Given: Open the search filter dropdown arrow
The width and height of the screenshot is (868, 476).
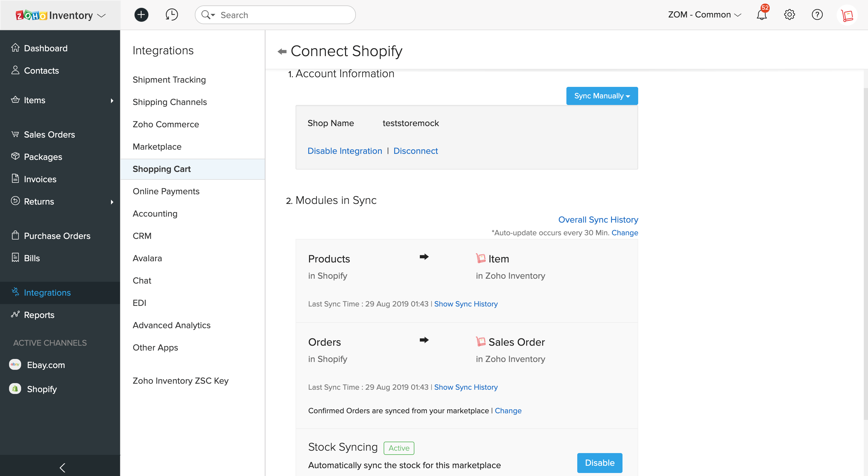Looking at the screenshot, I should 213,15.
